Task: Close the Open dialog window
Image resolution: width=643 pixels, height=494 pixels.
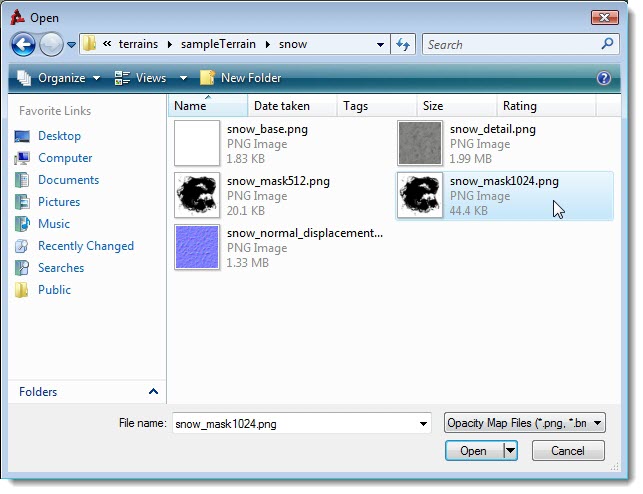Action: [x=604, y=18]
